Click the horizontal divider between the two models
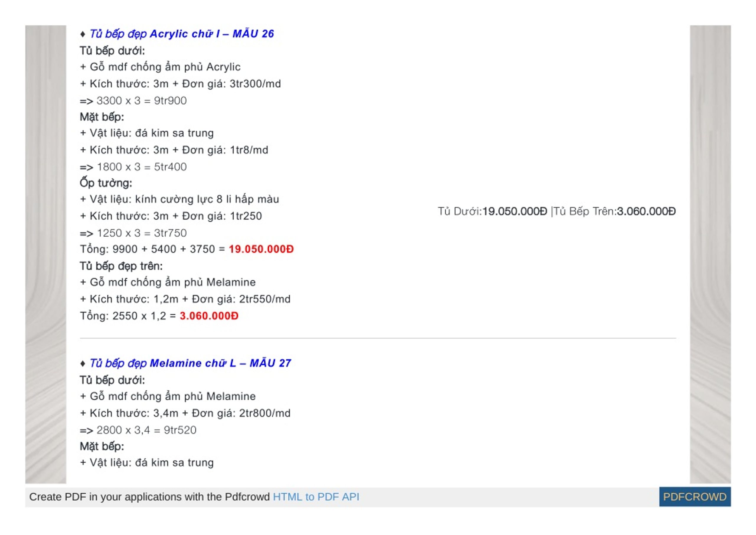Screen dimensions: 756x535 378,338
